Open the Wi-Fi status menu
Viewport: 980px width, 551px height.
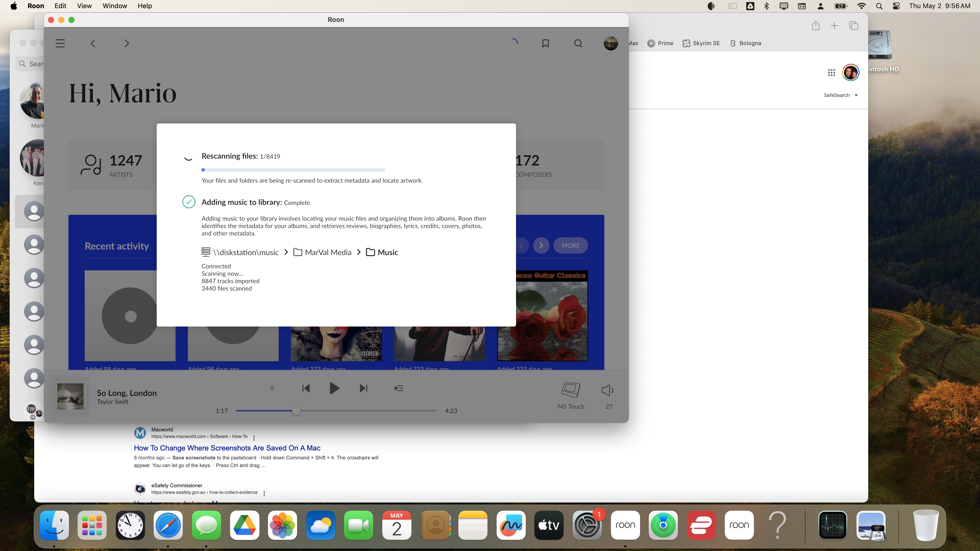861,6
